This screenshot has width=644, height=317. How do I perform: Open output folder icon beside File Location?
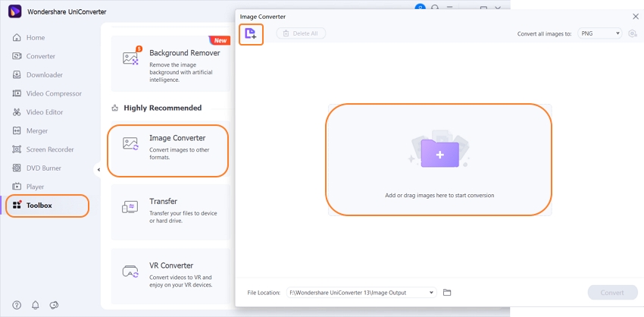(447, 293)
